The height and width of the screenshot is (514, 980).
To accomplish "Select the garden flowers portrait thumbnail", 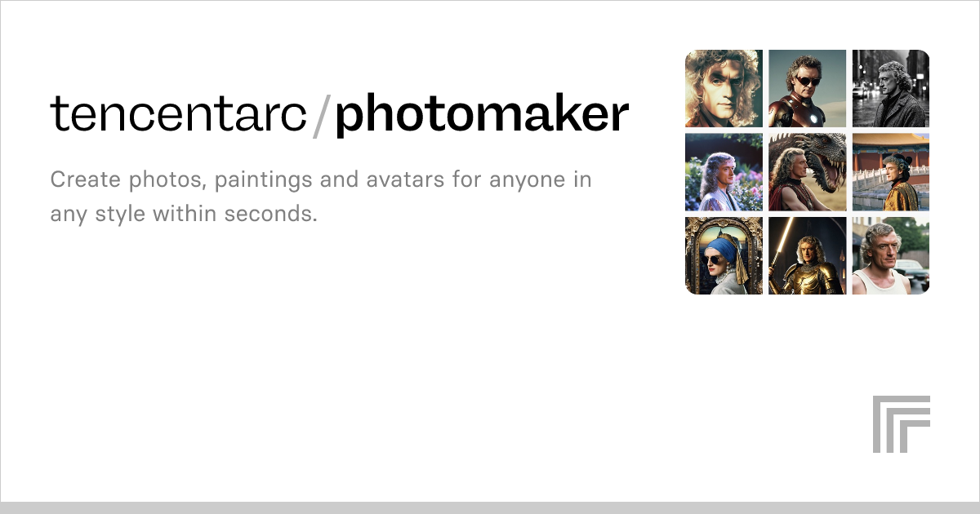I will (x=724, y=172).
